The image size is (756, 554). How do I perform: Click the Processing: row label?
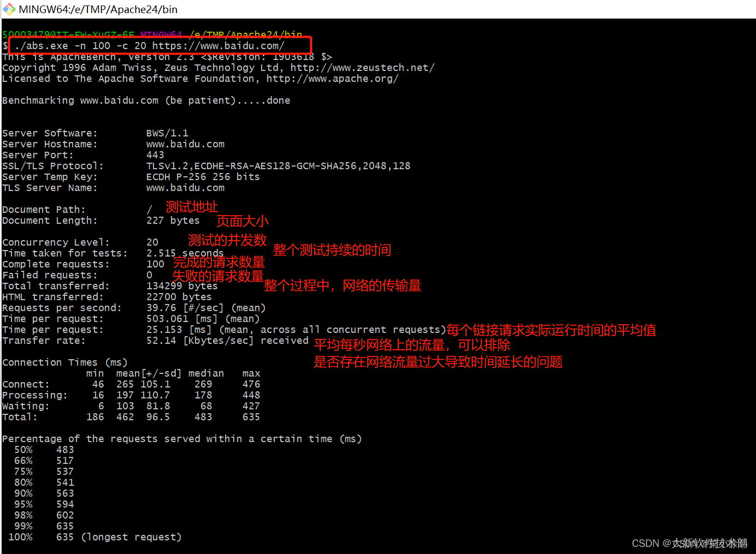[x=35, y=395]
